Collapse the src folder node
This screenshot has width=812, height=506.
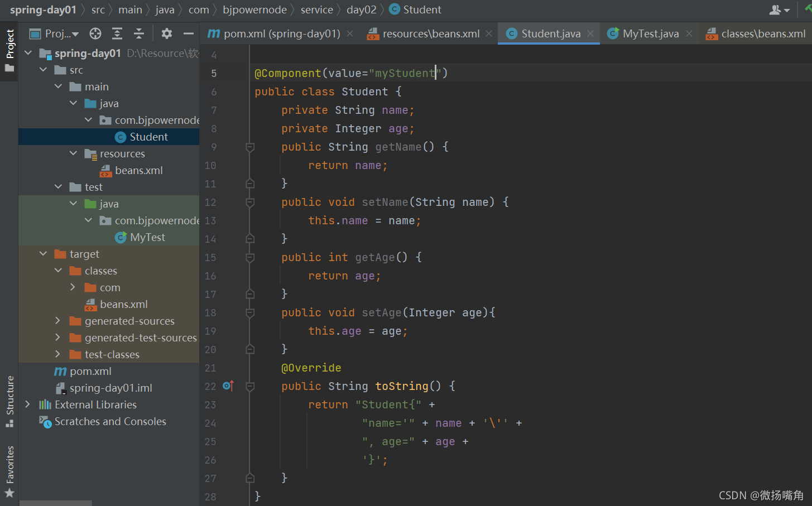(44, 70)
